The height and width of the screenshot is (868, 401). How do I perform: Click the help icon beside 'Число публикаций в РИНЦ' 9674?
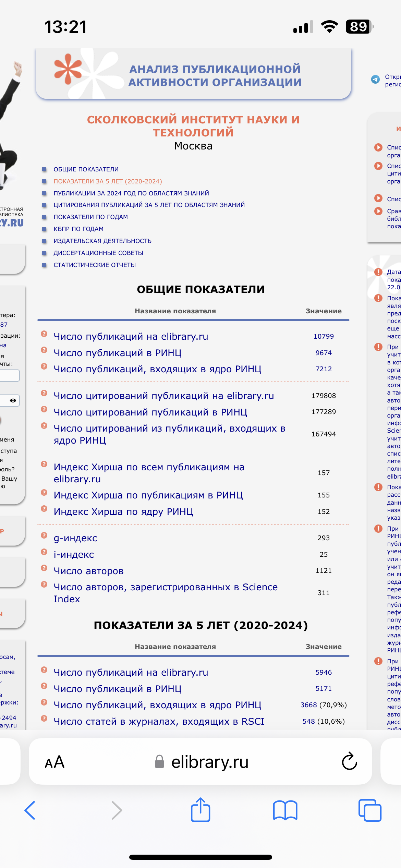click(x=44, y=350)
